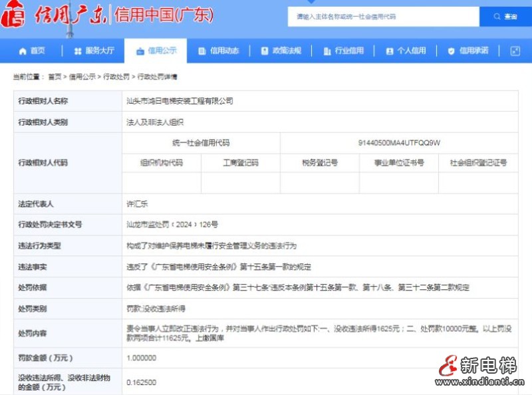Select the 服务大厅 service hall icon
Viewport: 532px width, 395px height.
point(79,51)
